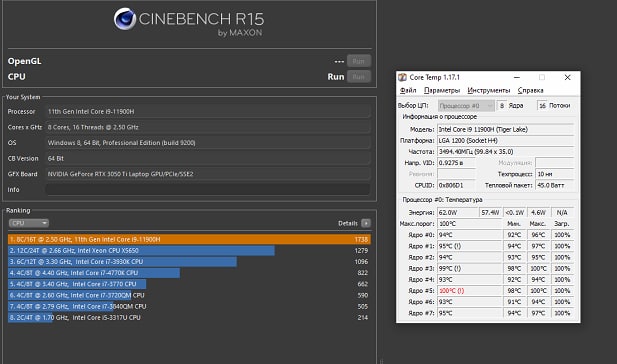
Task: Click the Core Temp 1.17.1 title text
Action: [434, 78]
